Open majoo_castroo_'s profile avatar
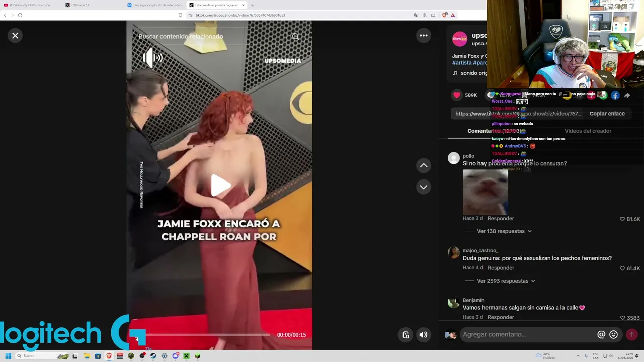 pyautogui.click(x=454, y=253)
